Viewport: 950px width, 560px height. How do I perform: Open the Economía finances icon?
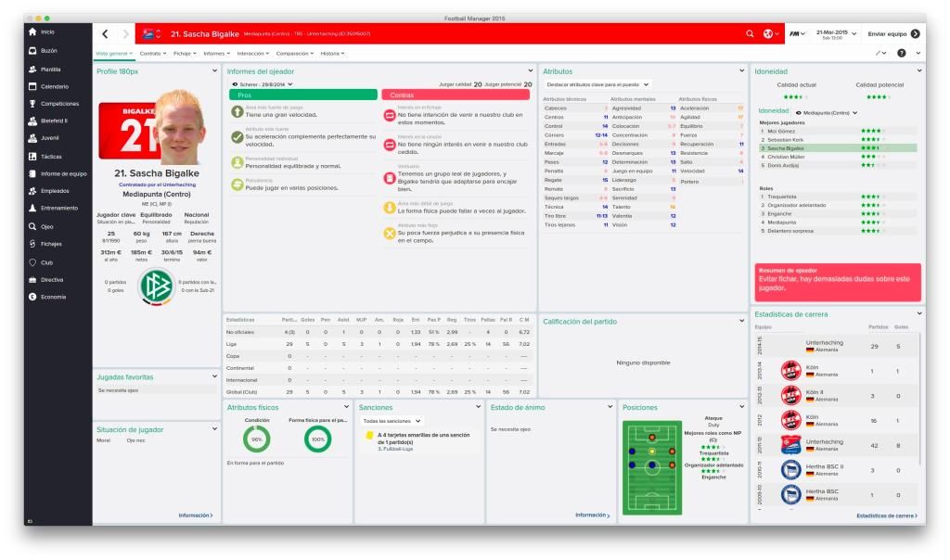pos(32,297)
